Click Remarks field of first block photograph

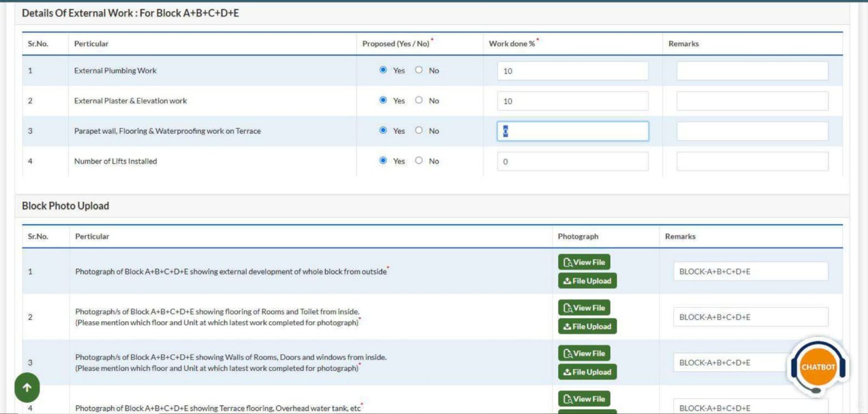tap(750, 272)
